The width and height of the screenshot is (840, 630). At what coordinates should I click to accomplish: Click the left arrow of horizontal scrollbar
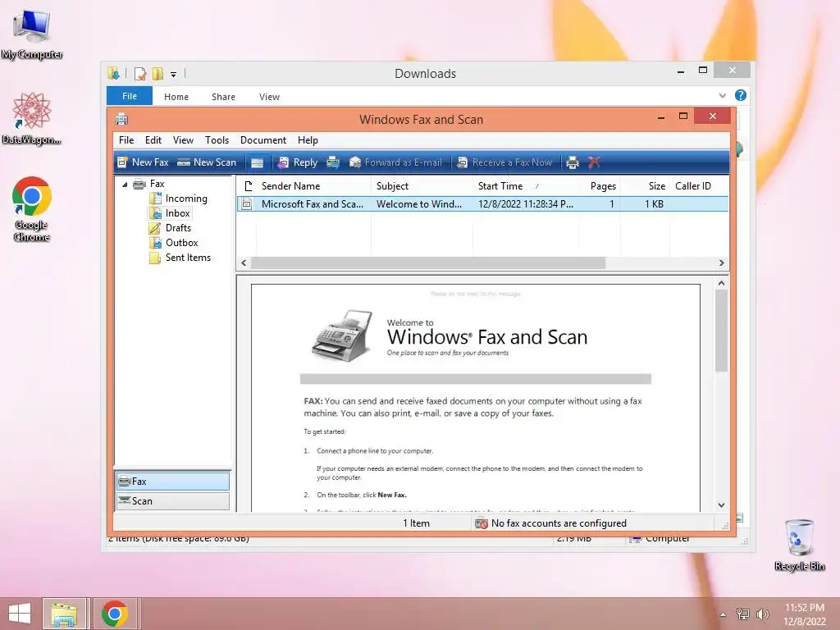click(x=244, y=263)
